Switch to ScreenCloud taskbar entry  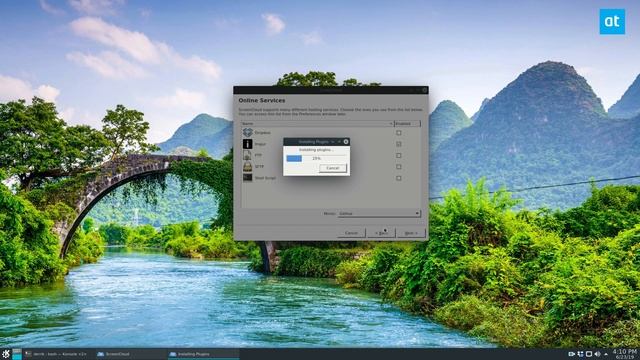coord(131,354)
